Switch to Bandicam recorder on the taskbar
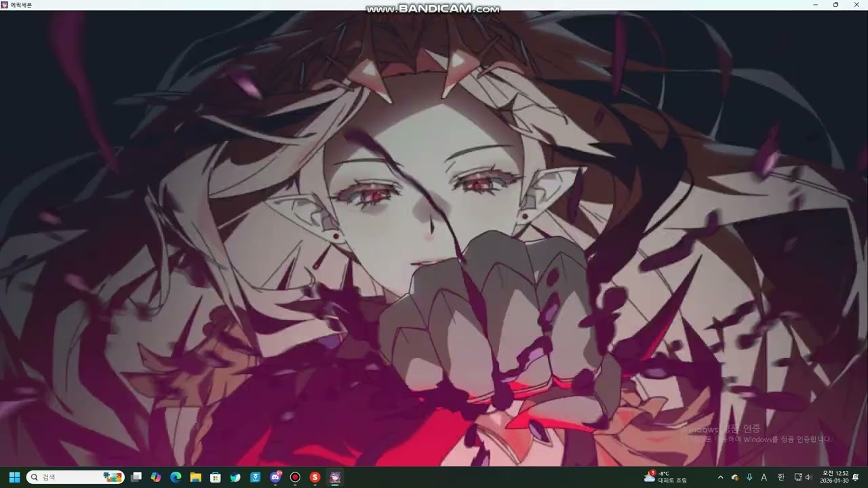 (x=295, y=477)
